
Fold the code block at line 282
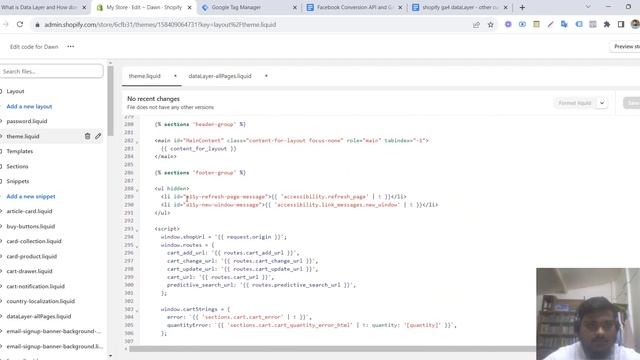137,141
